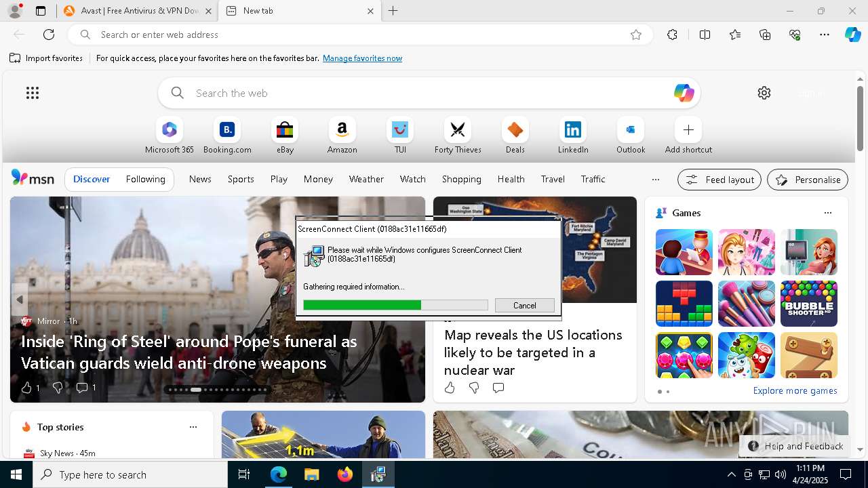The width and height of the screenshot is (868, 488).
Task: Open Amazon shortcut tile
Action: point(342,136)
